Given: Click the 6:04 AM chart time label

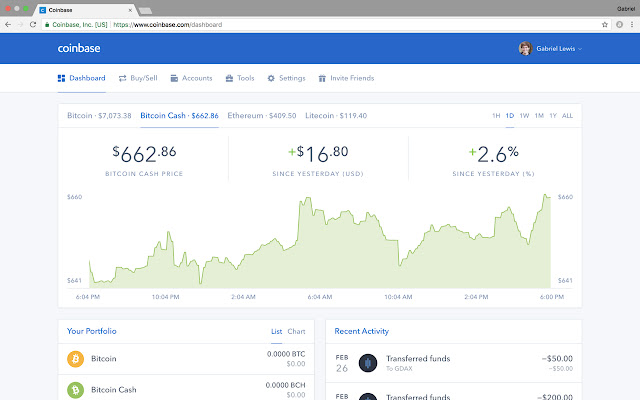Looking at the screenshot, I should click(x=320, y=297).
